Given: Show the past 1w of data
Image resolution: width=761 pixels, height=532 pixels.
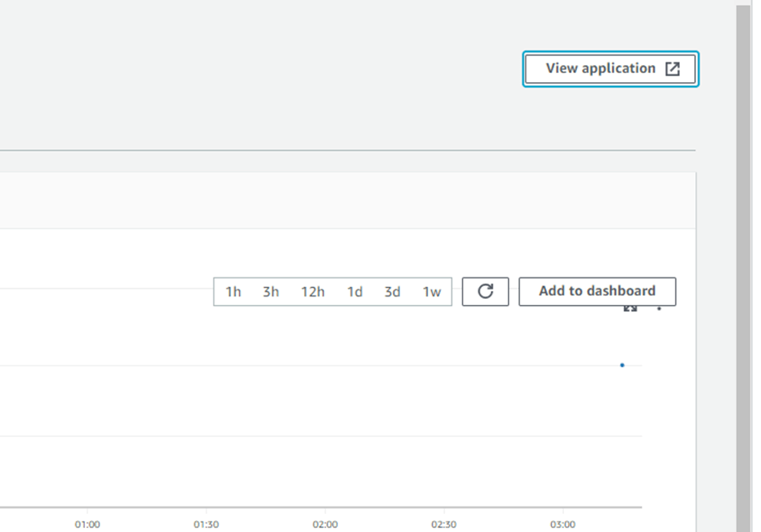Looking at the screenshot, I should [432, 291].
